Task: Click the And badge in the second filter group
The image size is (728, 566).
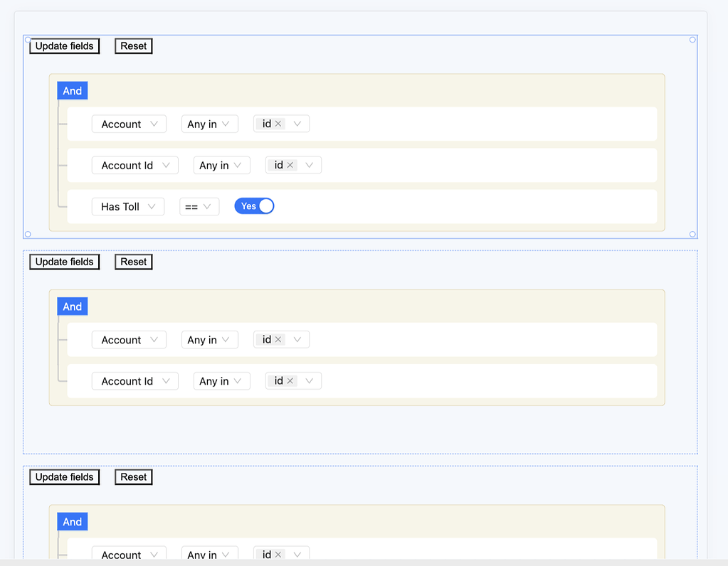Action: 72,306
